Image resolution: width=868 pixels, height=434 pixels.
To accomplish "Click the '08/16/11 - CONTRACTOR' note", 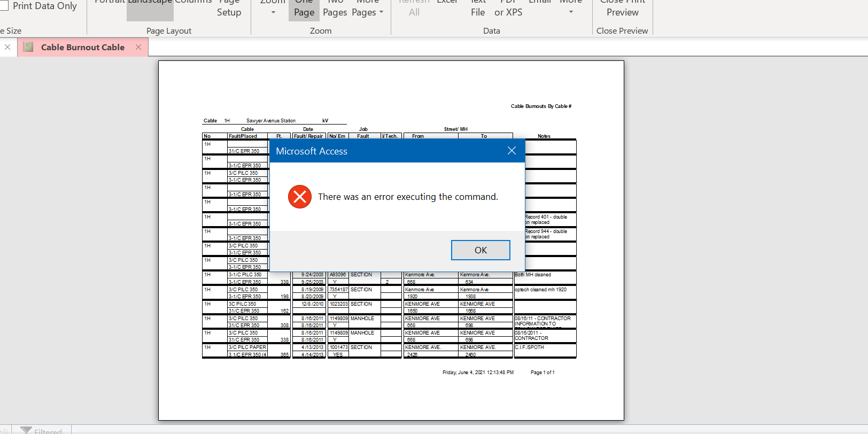I will (x=542, y=319).
